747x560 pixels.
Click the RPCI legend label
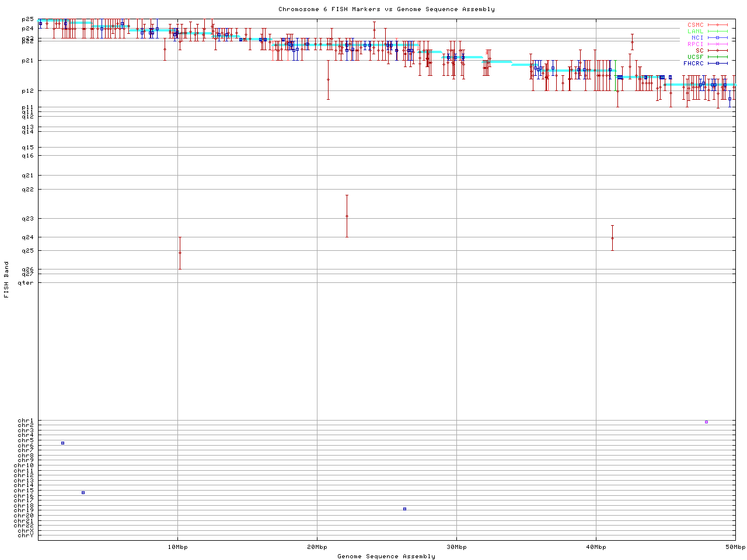coord(695,44)
